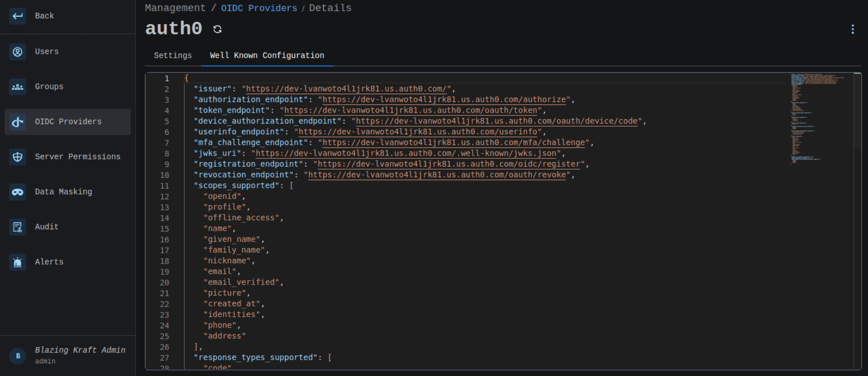Click the Back arrow icon

pyautogui.click(x=18, y=16)
